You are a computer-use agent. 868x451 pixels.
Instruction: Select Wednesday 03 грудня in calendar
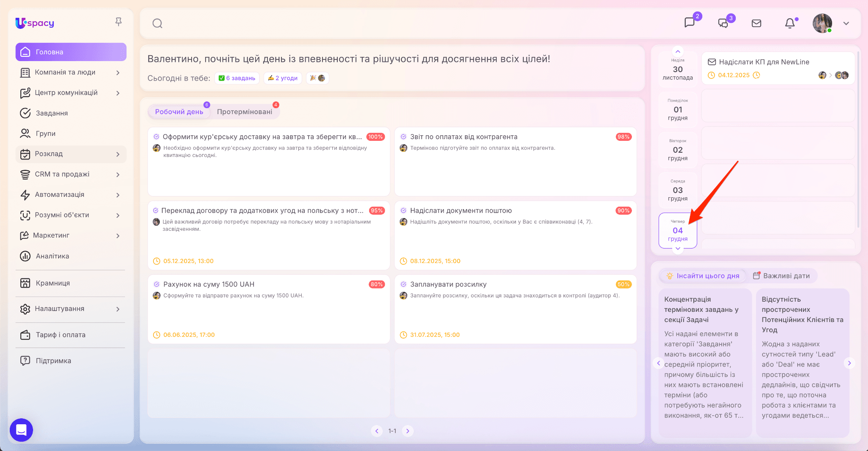coord(678,190)
